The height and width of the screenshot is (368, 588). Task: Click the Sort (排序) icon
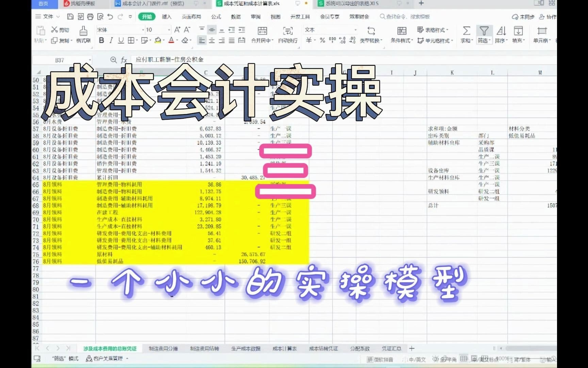501,31
